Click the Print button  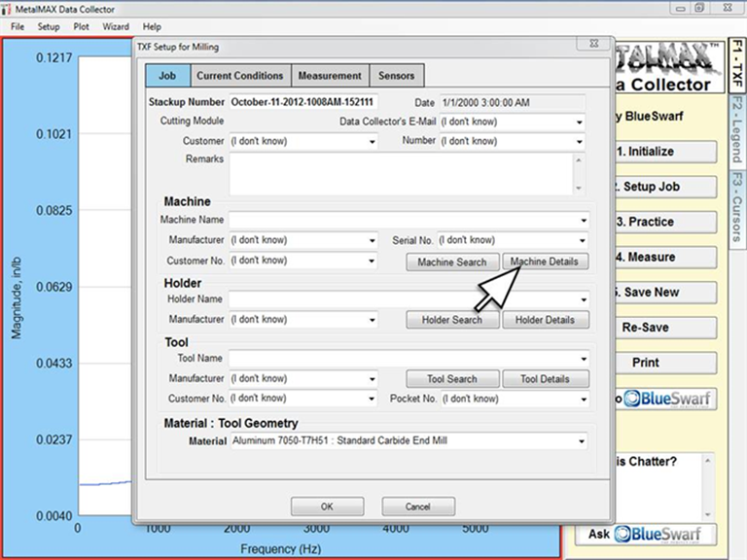point(665,364)
